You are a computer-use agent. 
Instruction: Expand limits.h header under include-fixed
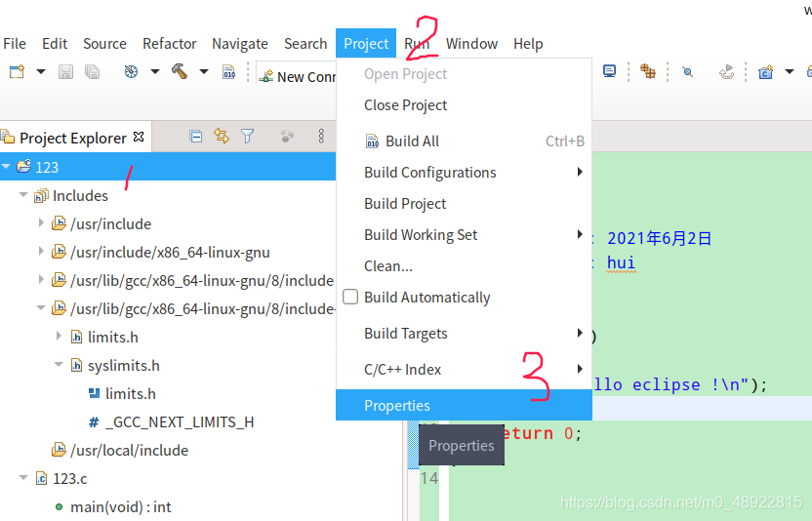(59, 336)
